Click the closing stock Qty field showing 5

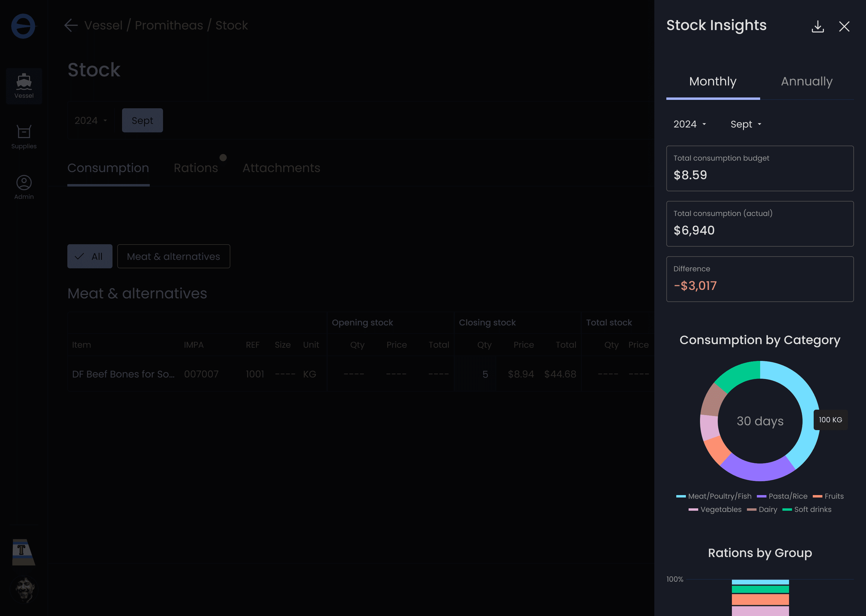[475, 374]
